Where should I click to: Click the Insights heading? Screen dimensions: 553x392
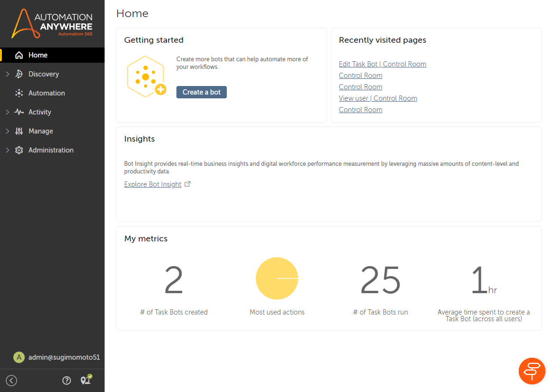click(139, 139)
